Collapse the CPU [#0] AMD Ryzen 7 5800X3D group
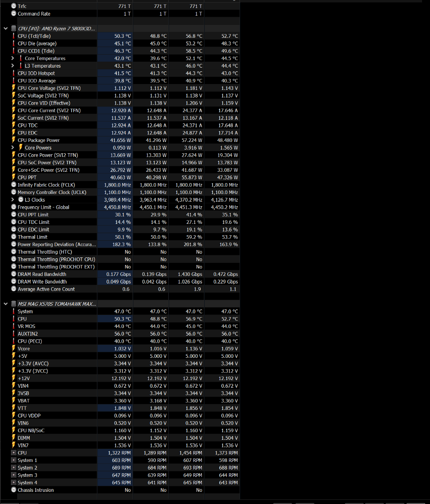The height and width of the screenshot is (504, 430). point(5,29)
